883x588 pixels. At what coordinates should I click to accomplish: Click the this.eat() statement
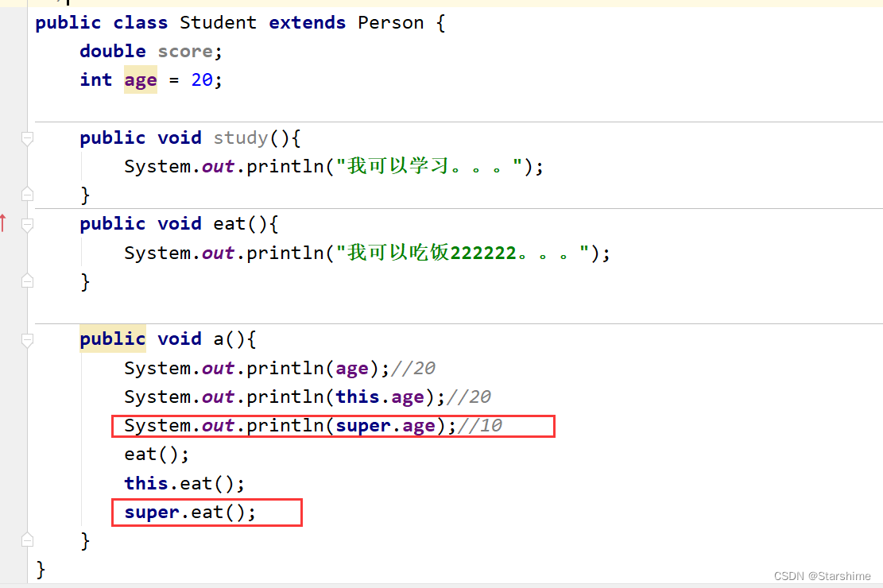(x=183, y=482)
